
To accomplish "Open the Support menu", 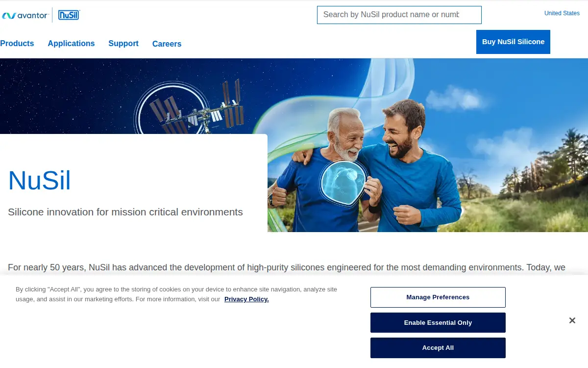I will click(123, 43).
